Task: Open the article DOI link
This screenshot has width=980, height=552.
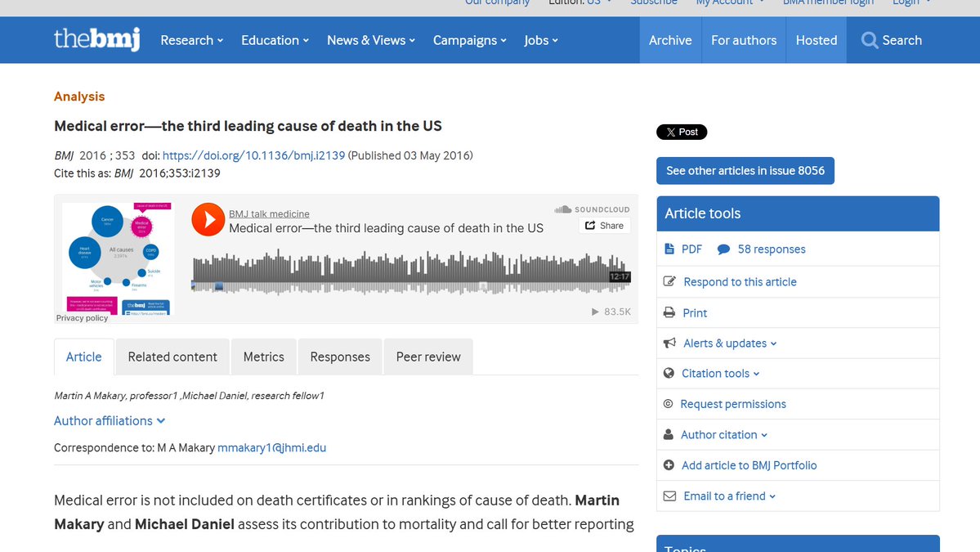Action: click(253, 155)
